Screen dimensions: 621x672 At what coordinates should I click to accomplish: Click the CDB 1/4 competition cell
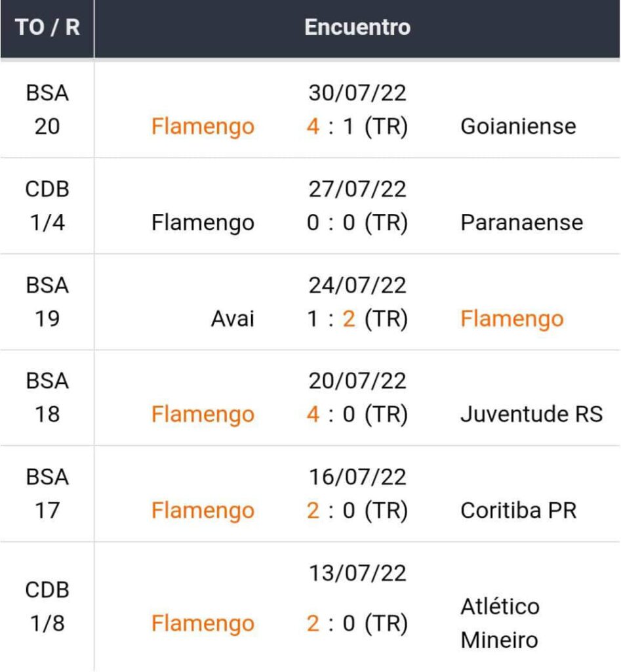pyautogui.click(x=47, y=205)
